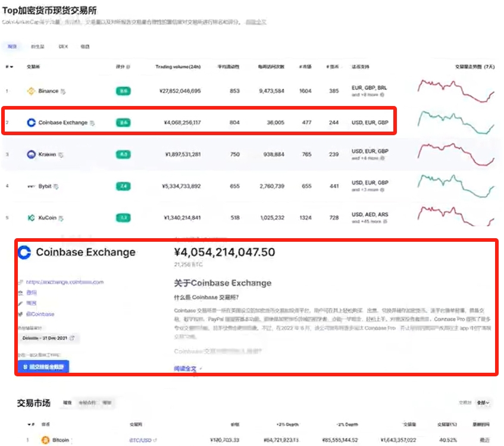Screen dimensions: 504x446
Task: Open the @Coinbase Twitter link
Action: 40,314
